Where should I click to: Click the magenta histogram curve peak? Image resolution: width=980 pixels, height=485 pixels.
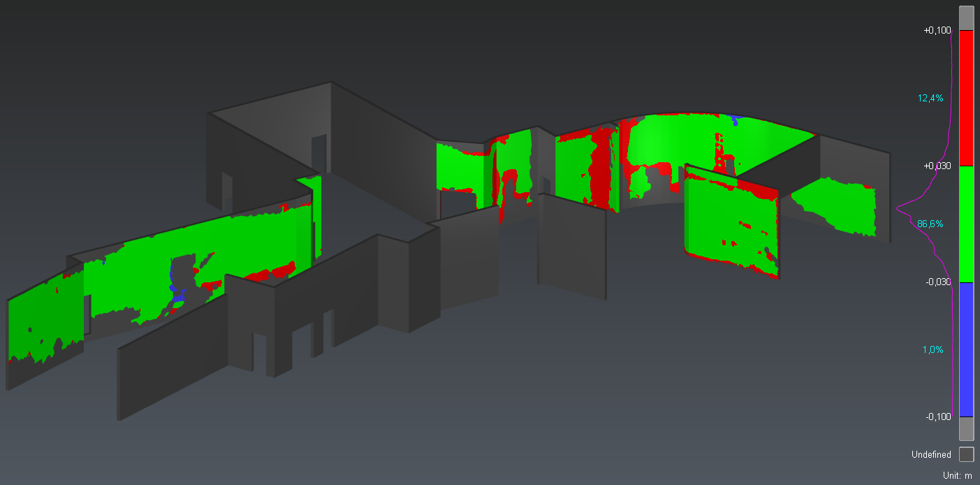tap(900, 207)
